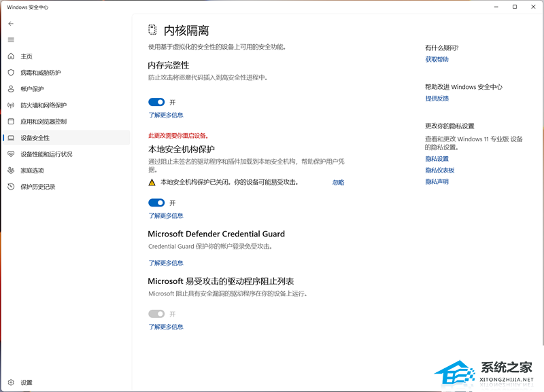
Task: Click the 提供反馈 link
Action: [437, 99]
